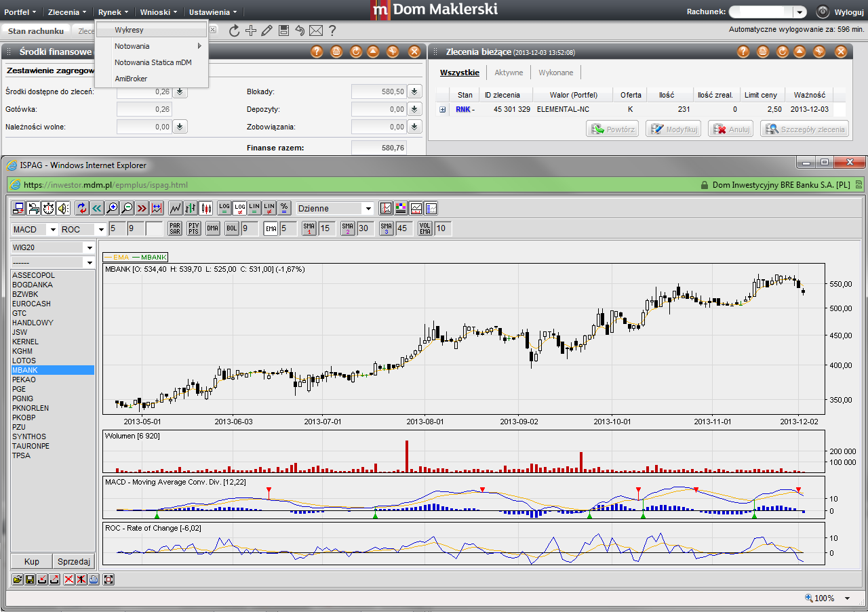This screenshot has width=868, height=612.
Task: Select KGHM in the stock list
Action: tap(52, 351)
